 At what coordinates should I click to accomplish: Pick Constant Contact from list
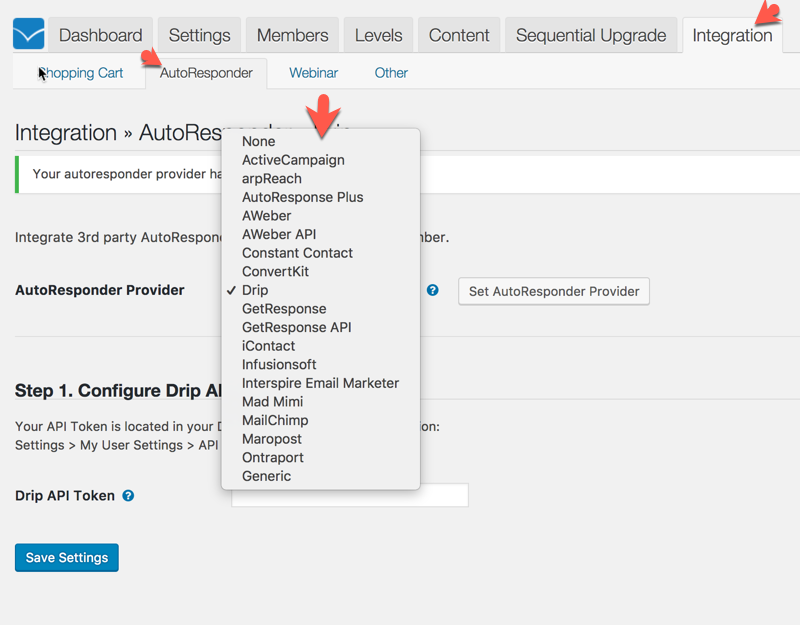(320, 253)
